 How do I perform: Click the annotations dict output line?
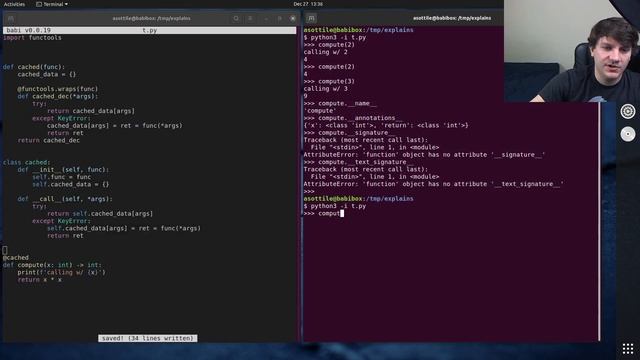386,126
